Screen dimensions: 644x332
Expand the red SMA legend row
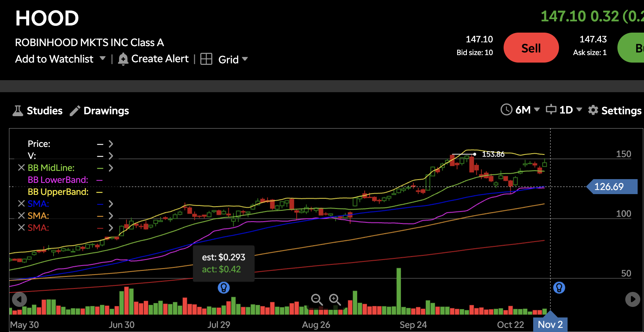pos(111,228)
